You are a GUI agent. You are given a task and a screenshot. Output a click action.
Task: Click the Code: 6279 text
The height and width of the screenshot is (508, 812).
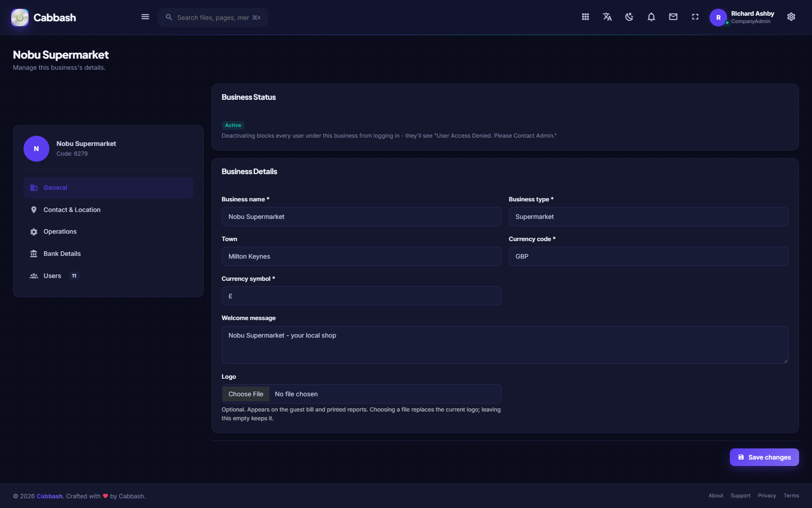pyautogui.click(x=72, y=154)
